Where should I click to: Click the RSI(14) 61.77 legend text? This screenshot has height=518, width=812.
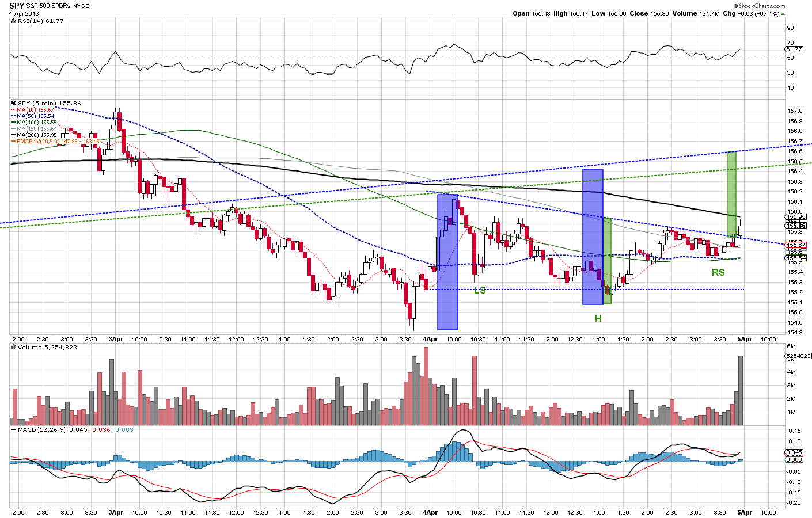coord(41,21)
